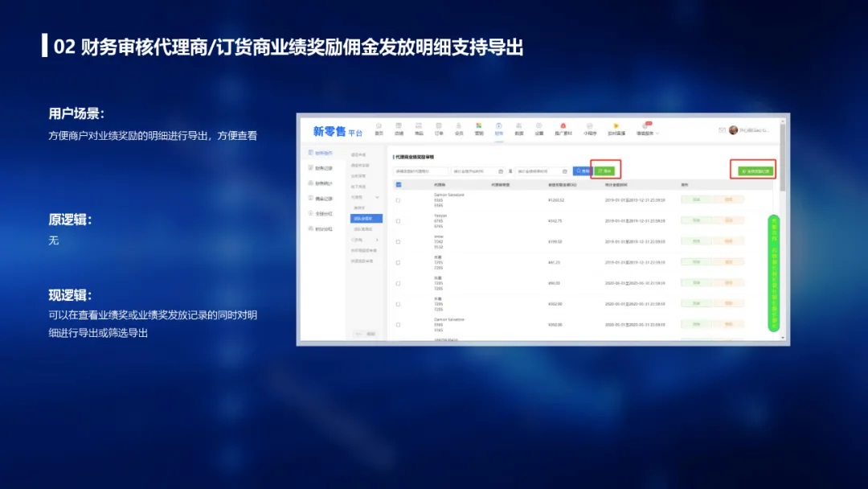Click the 设置 settings nav icon

pyautogui.click(x=539, y=128)
